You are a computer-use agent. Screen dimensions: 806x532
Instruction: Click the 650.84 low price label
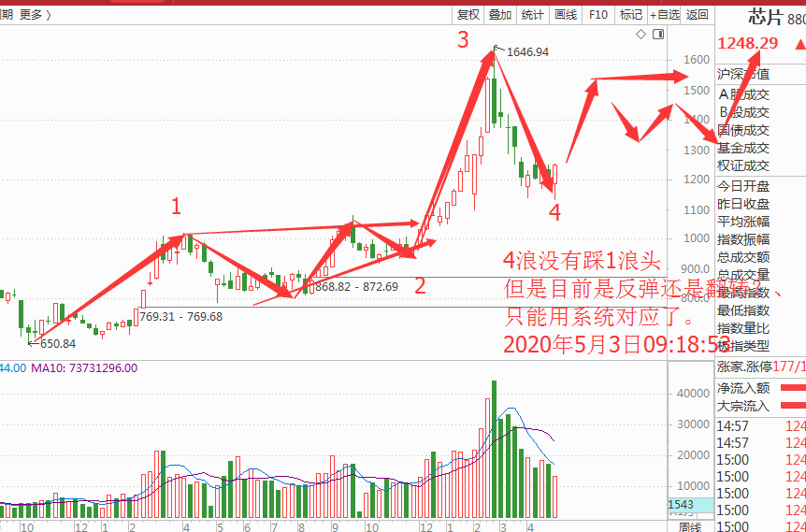(x=58, y=343)
